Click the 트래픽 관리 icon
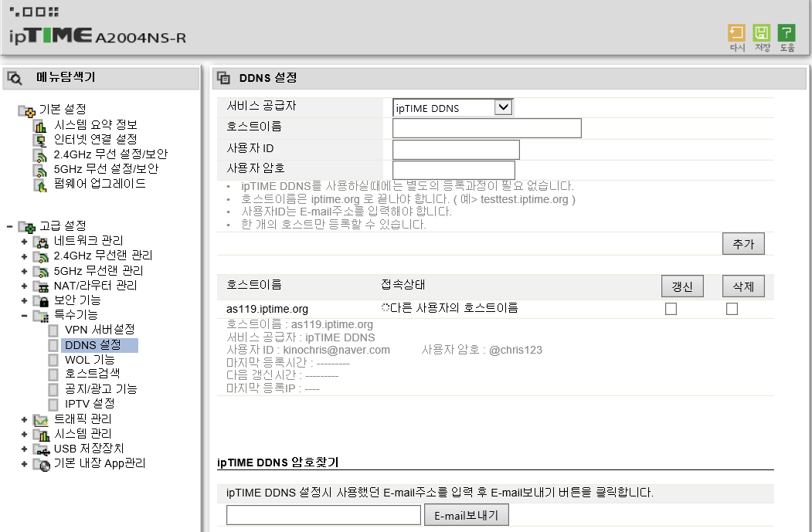 pos(41,420)
